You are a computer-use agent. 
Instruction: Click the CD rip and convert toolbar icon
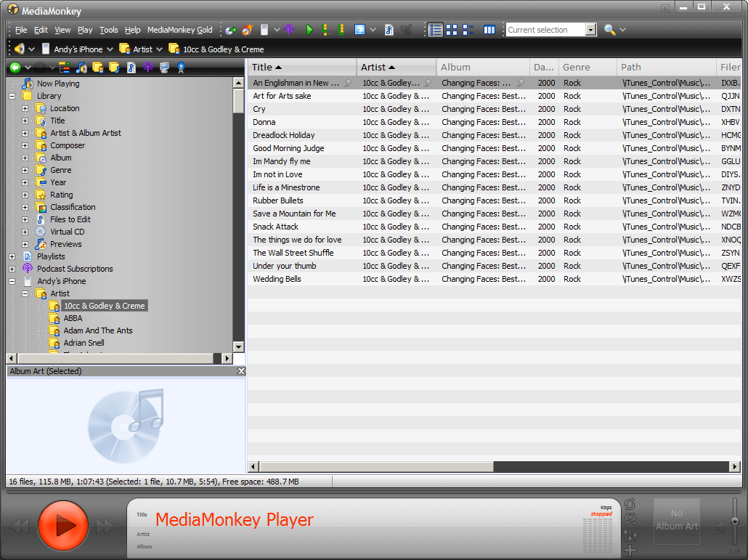tap(231, 30)
